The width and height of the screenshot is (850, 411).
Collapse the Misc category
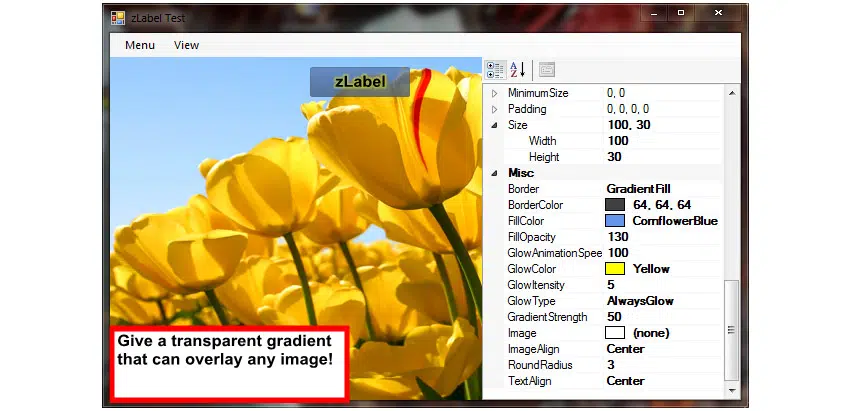pos(494,173)
